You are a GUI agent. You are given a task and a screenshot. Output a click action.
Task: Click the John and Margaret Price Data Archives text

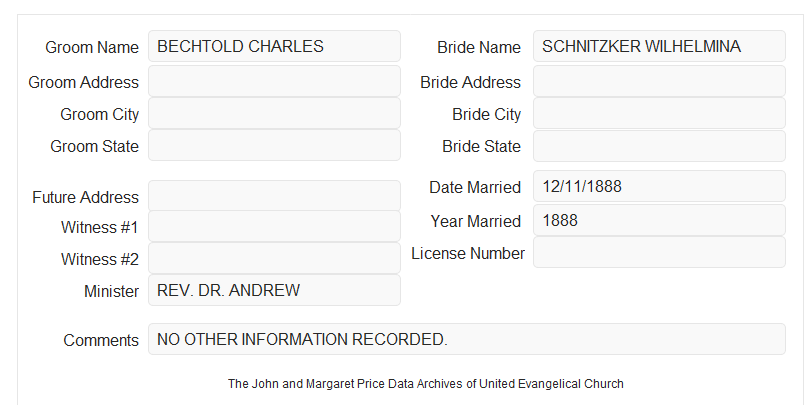(x=426, y=383)
